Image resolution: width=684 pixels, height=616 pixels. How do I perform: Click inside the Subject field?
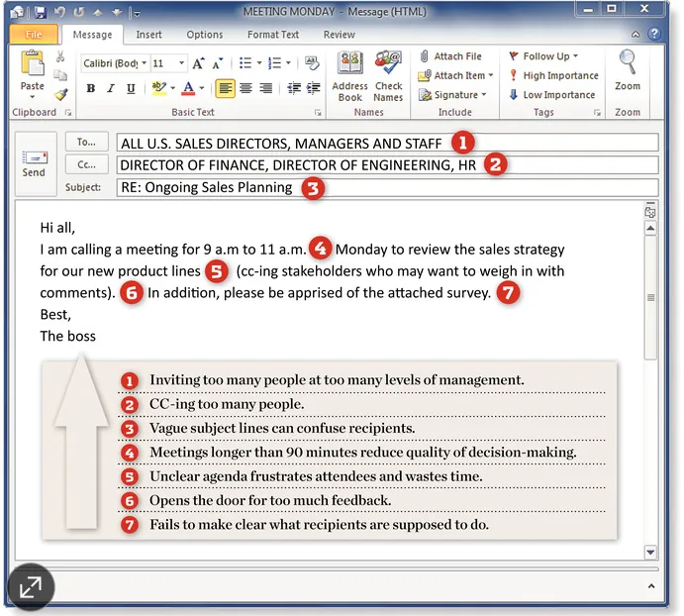387,188
